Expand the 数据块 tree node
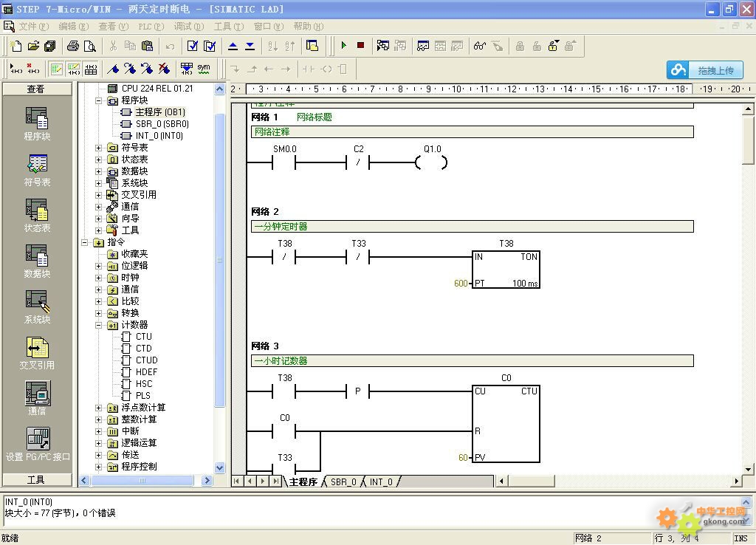Image resolution: width=756 pixels, height=545 pixels. pyautogui.click(x=98, y=171)
